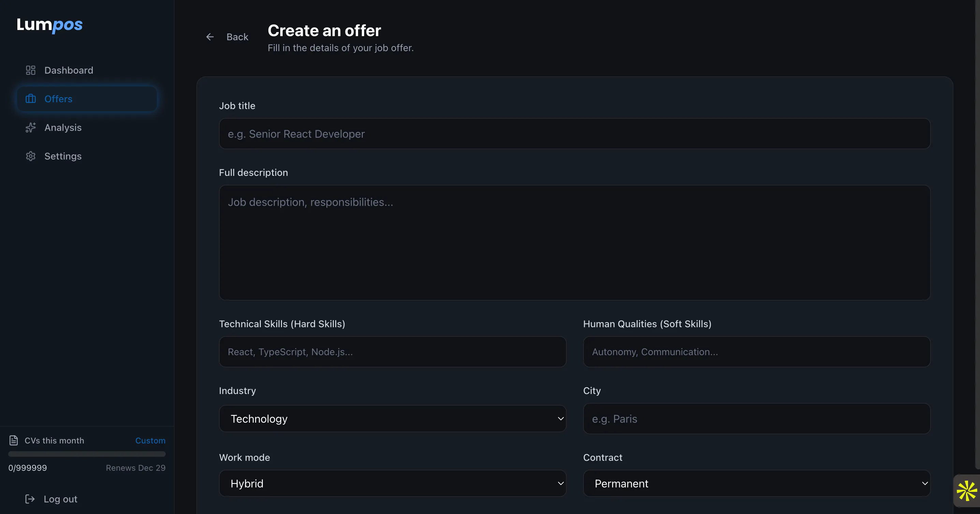Viewport: 980px width, 514px height.
Task: Click the 'Create an offer' heading
Action: pos(324,30)
